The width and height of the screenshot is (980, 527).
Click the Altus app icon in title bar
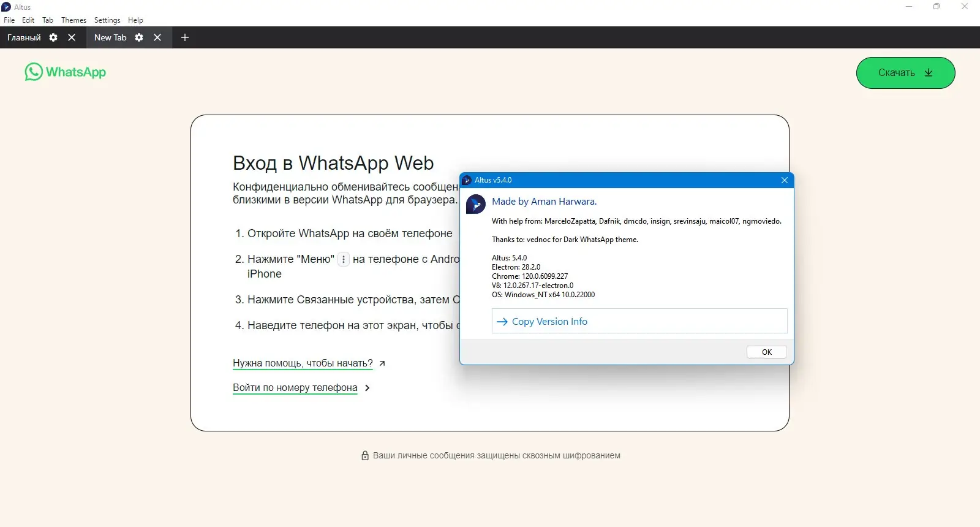tap(6, 7)
